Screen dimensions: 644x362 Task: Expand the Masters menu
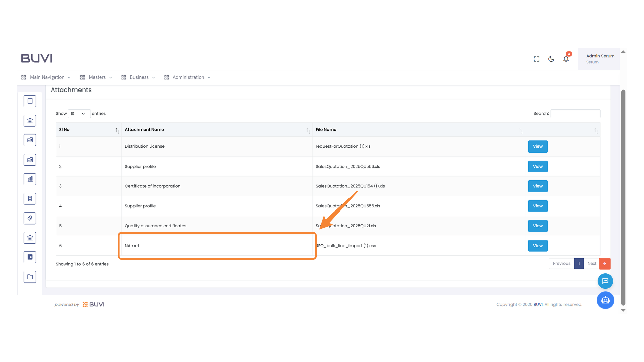tap(97, 77)
